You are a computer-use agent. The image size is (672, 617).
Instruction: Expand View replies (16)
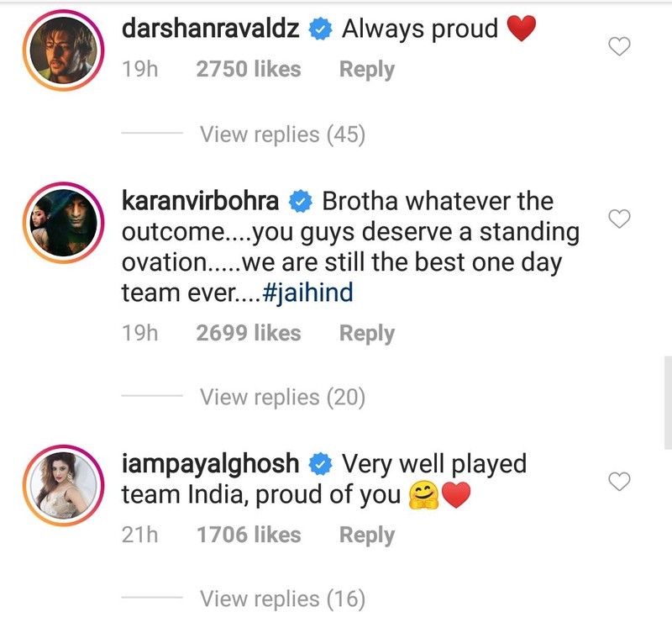(x=282, y=599)
